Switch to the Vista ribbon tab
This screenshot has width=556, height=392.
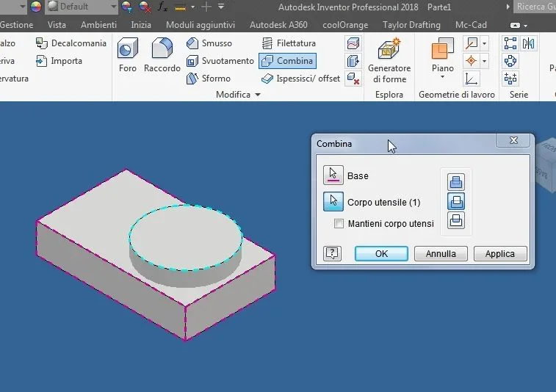click(x=57, y=25)
